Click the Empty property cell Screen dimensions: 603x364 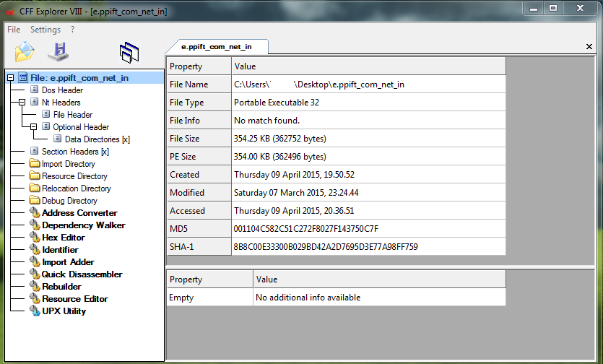tap(209, 298)
